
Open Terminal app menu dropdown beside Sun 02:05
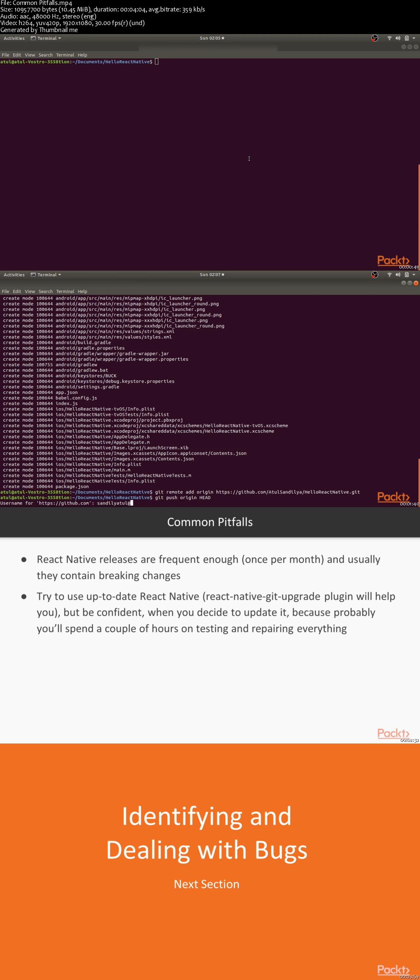[46, 38]
